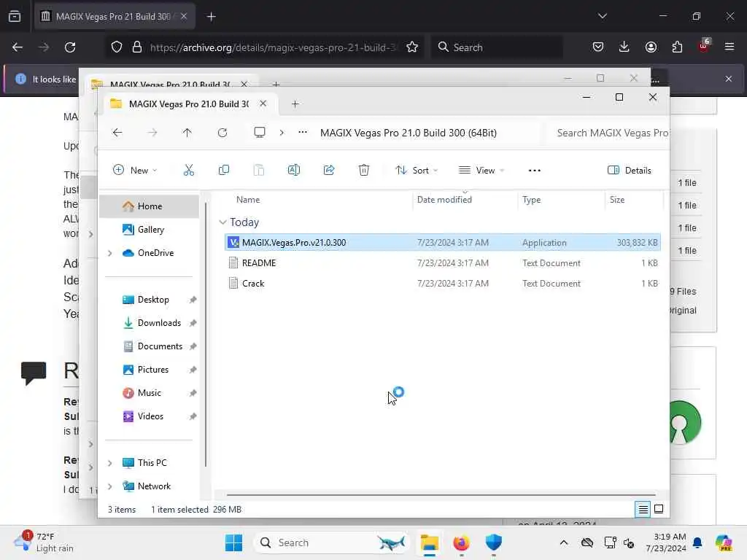Click the Cut scissors icon in Explorer toolbar

point(189,170)
